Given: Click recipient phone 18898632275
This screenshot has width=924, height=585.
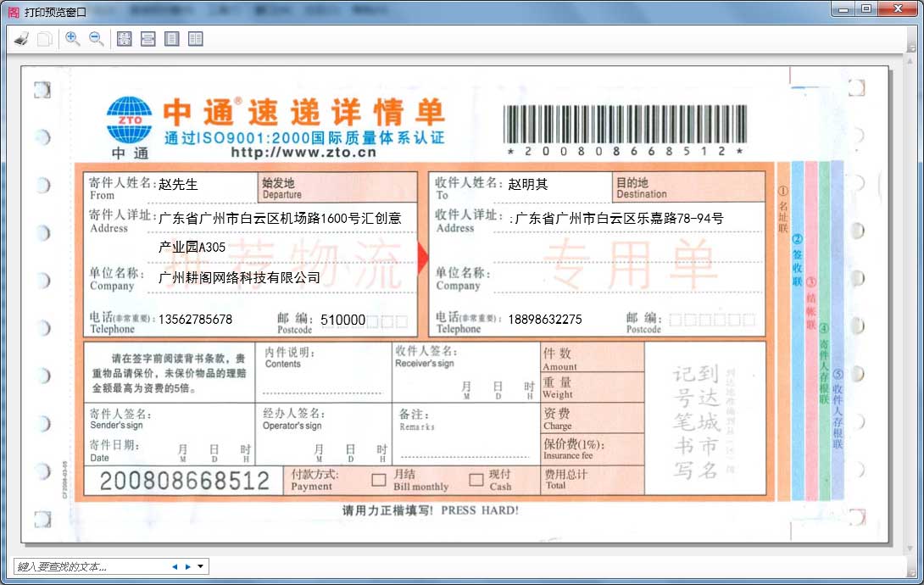Looking at the screenshot, I should 545,320.
